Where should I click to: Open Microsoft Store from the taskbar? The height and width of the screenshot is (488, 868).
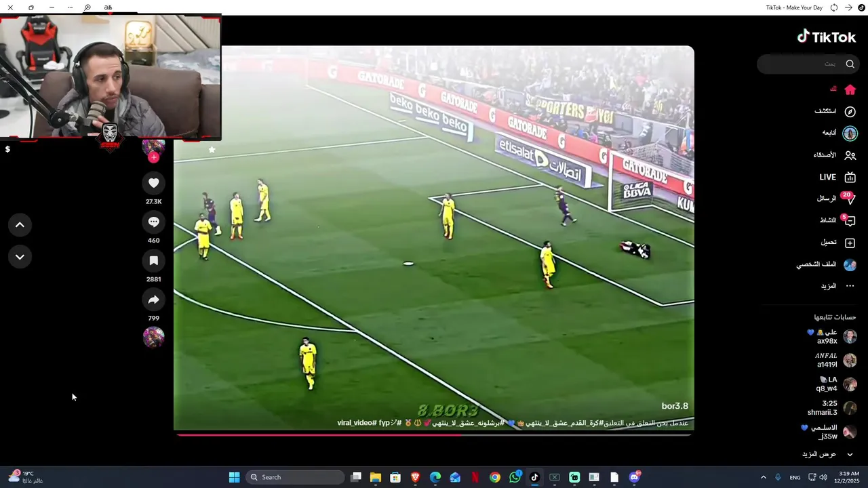click(x=395, y=477)
